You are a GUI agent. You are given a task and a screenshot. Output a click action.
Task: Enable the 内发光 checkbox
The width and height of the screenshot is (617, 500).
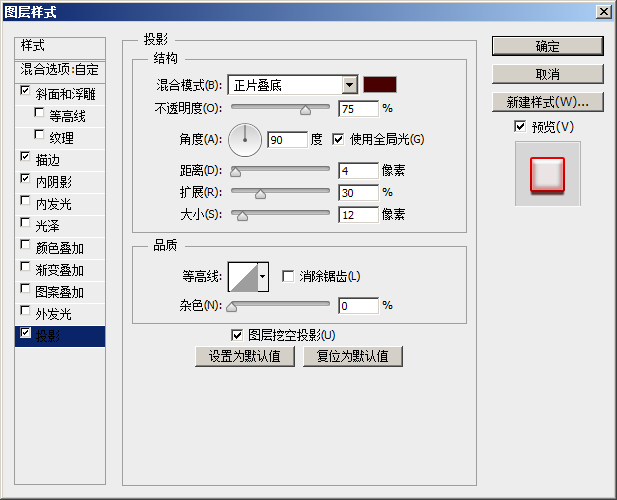pos(25,201)
